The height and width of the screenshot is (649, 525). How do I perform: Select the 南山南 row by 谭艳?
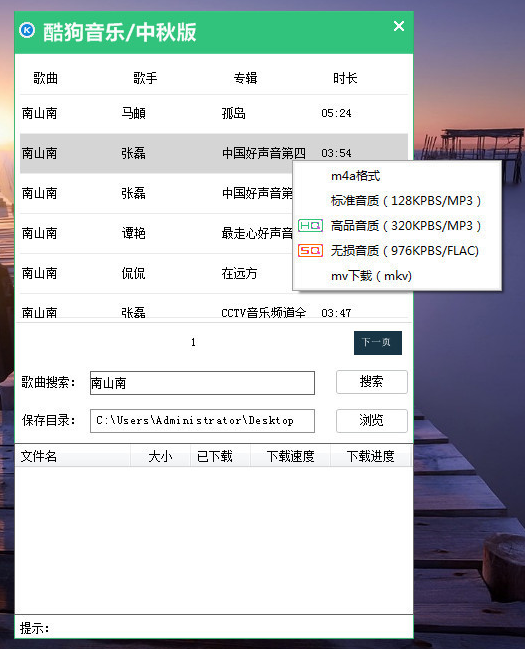point(157,233)
